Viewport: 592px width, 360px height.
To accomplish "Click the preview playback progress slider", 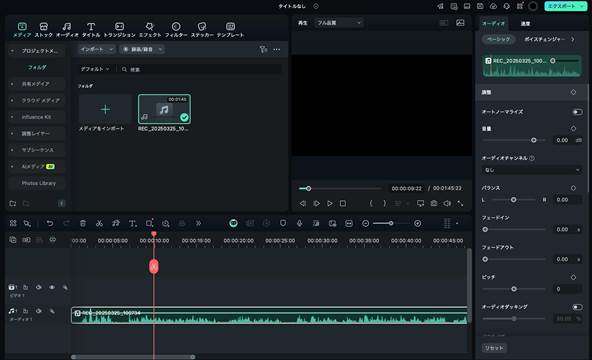I will click(340, 188).
